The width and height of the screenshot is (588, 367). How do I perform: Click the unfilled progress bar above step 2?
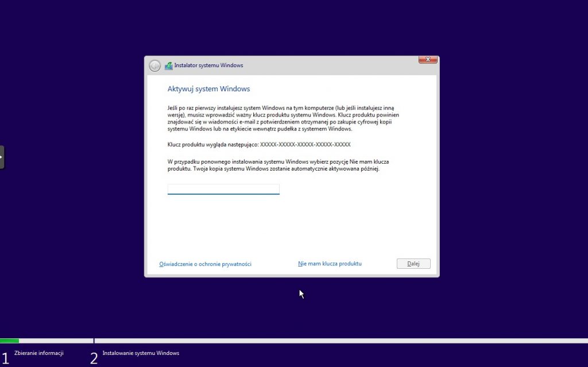pos(339,341)
